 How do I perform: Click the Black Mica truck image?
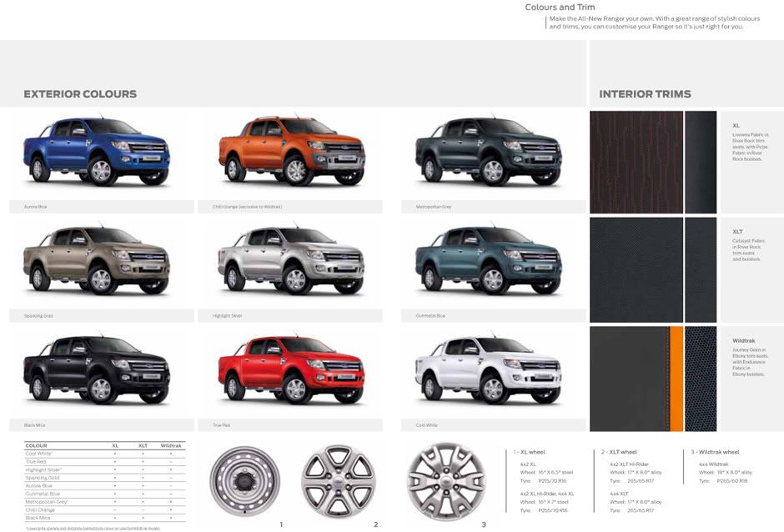[97, 369]
